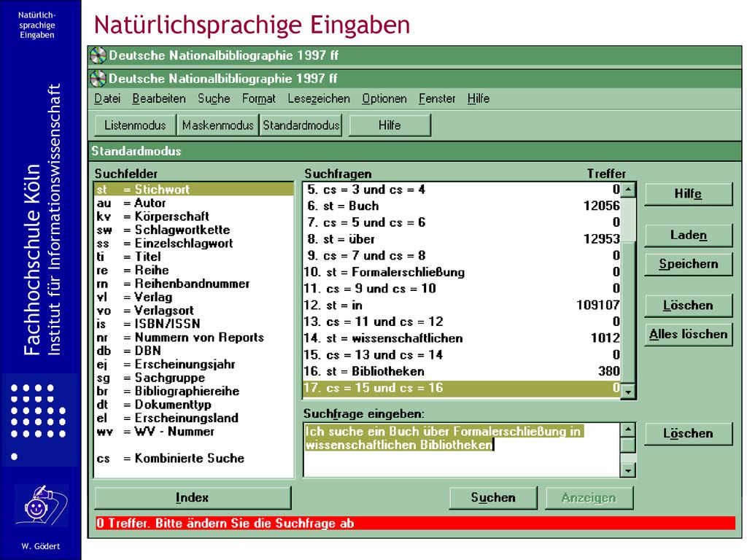Select query '14. st = wissenschaftlichen'
Screen dimensions: 747x560
coord(462,338)
